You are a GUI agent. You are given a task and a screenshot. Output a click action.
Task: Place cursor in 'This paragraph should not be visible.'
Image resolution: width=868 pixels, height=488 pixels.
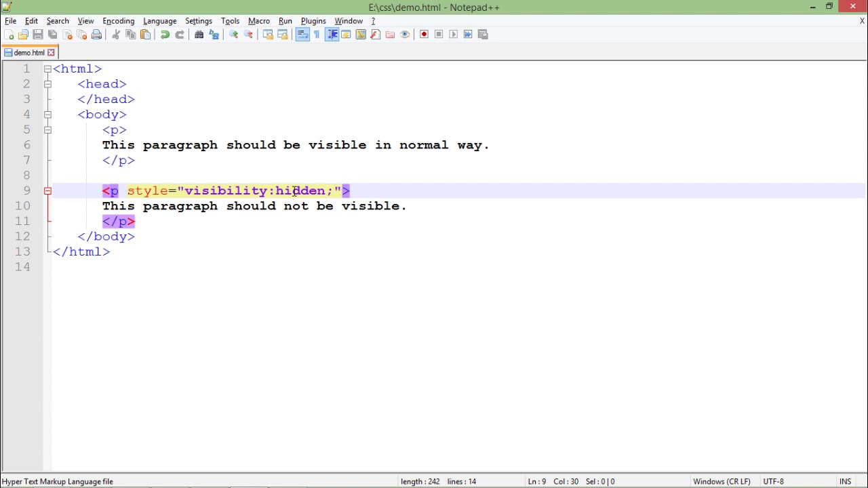[254, 206]
